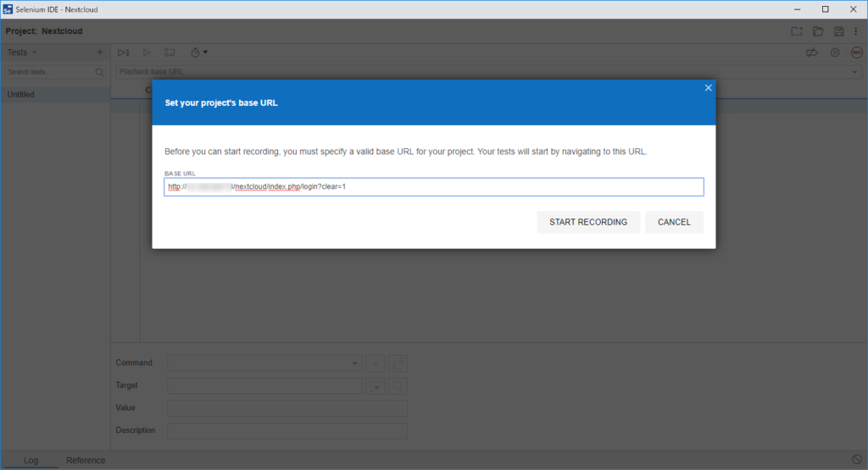The width and height of the screenshot is (868, 470).
Task: Run all tests icon
Action: coord(124,53)
